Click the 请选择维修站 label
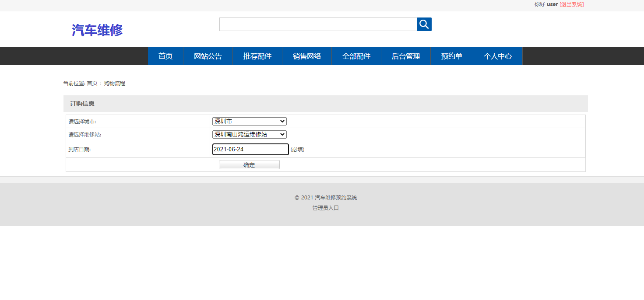Image resolution: width=644 pixels, height=300 pixels. tap(85, 135)
